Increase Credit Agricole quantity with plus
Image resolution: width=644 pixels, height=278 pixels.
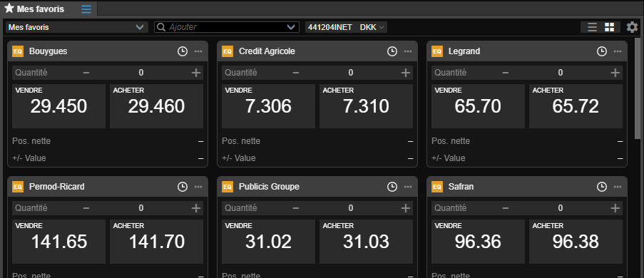(x=406, y=73)
